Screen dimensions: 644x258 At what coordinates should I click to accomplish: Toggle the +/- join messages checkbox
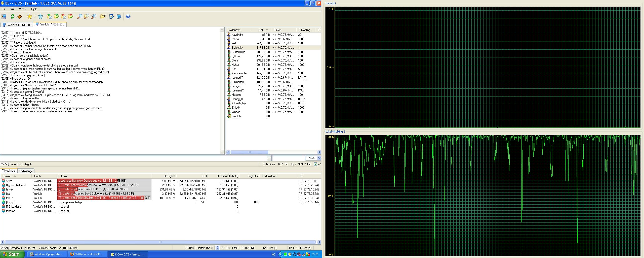(x=315, y=164)
